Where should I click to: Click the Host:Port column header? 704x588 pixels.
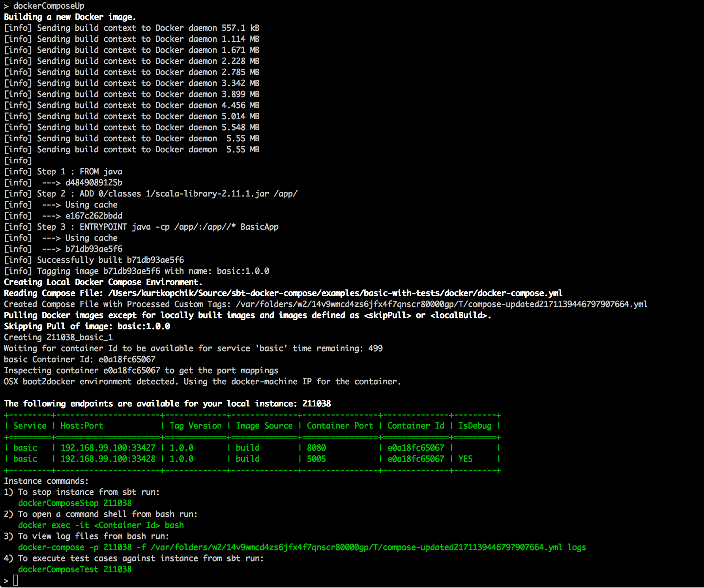point(82,426)
